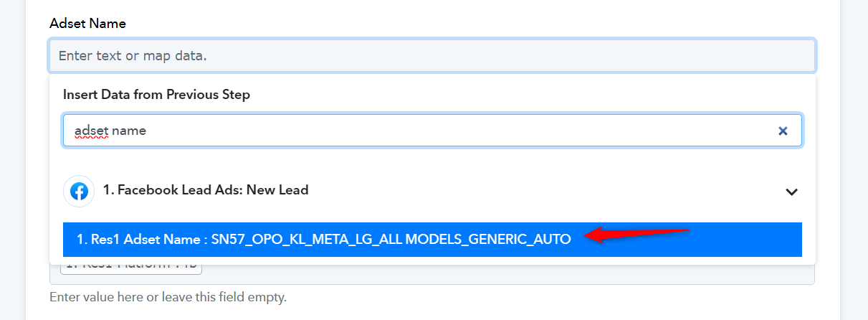Viewport: 868px width, 320px height.
Task: Collapse the Facebook Lead Ads section chevron
Action: (791, 192)
